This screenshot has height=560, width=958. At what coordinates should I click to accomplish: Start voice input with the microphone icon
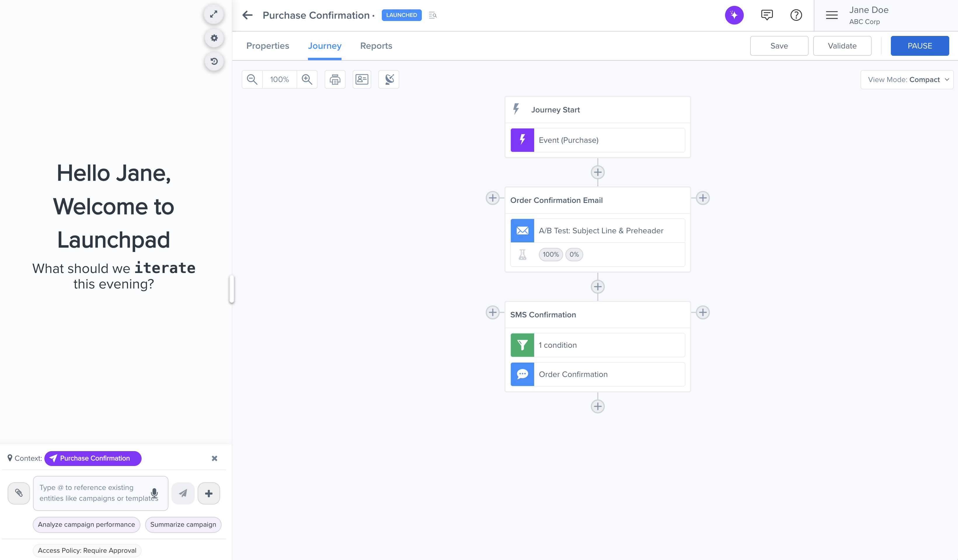click(154, 493)
